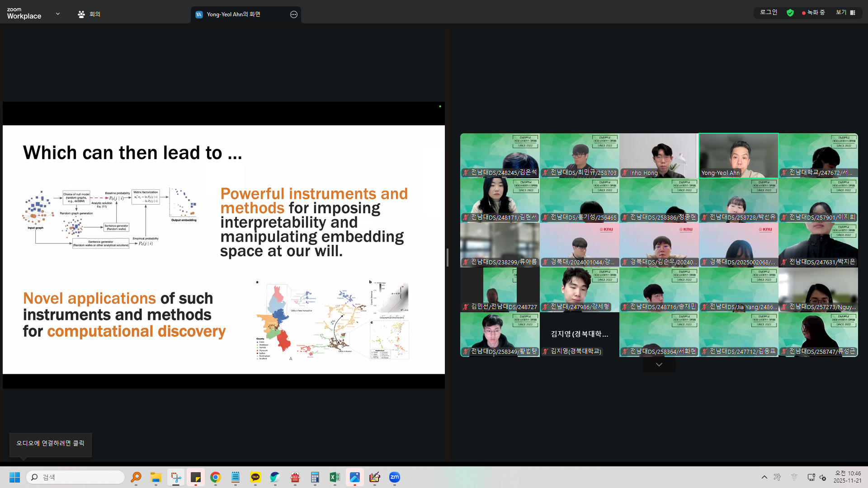Click the 녹화 중 recording indicator
868x488 pixels.
pos(813,13)
